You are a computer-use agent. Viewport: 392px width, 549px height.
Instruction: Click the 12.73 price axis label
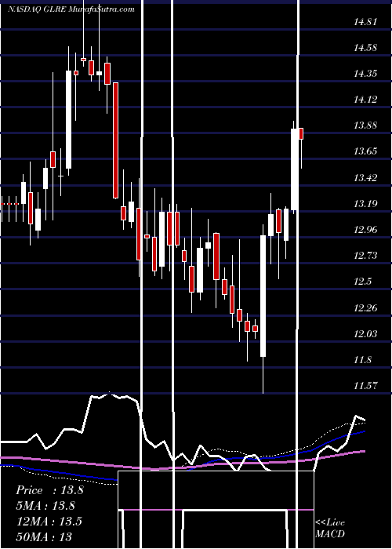tap(365, 256)
